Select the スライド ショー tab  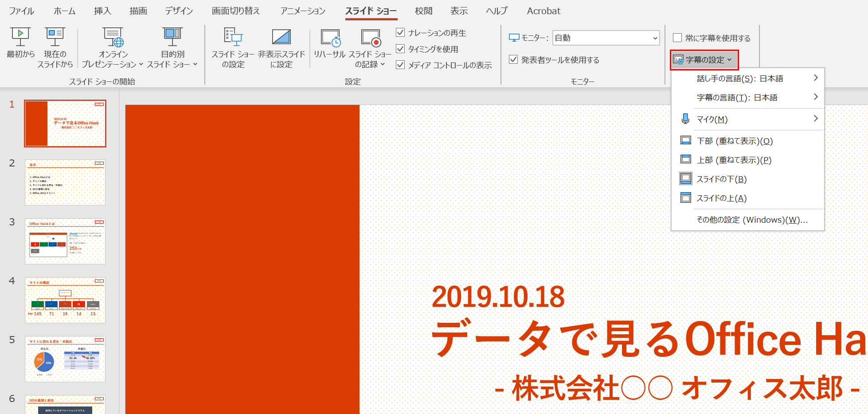[371, 11]
